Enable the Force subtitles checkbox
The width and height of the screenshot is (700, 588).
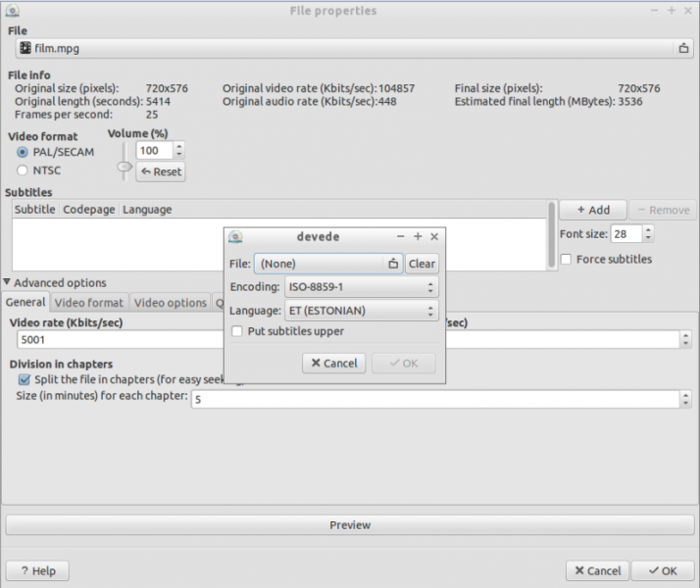click(567, 260)
